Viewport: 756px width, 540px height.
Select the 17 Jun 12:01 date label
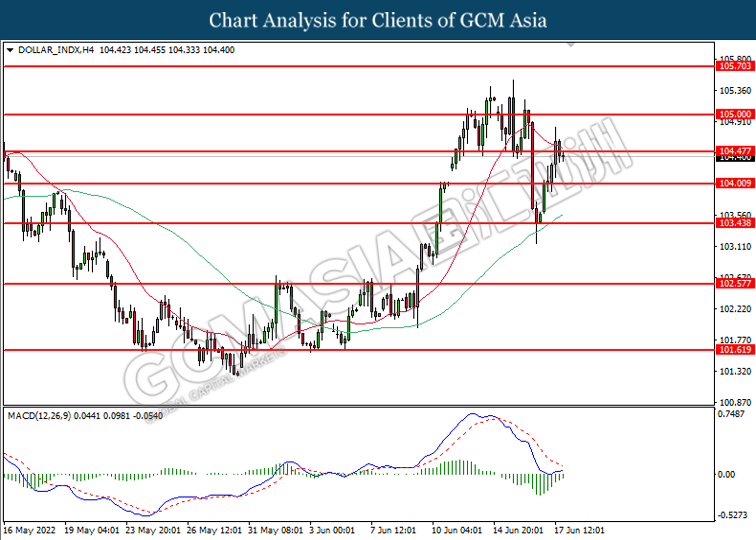tap(579, 530)
